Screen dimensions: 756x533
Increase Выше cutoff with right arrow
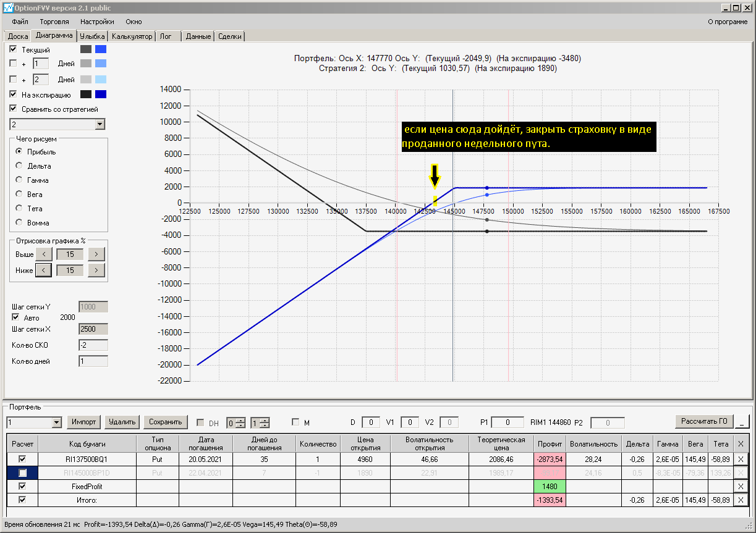pyautogui.click(x=96, y=254)
